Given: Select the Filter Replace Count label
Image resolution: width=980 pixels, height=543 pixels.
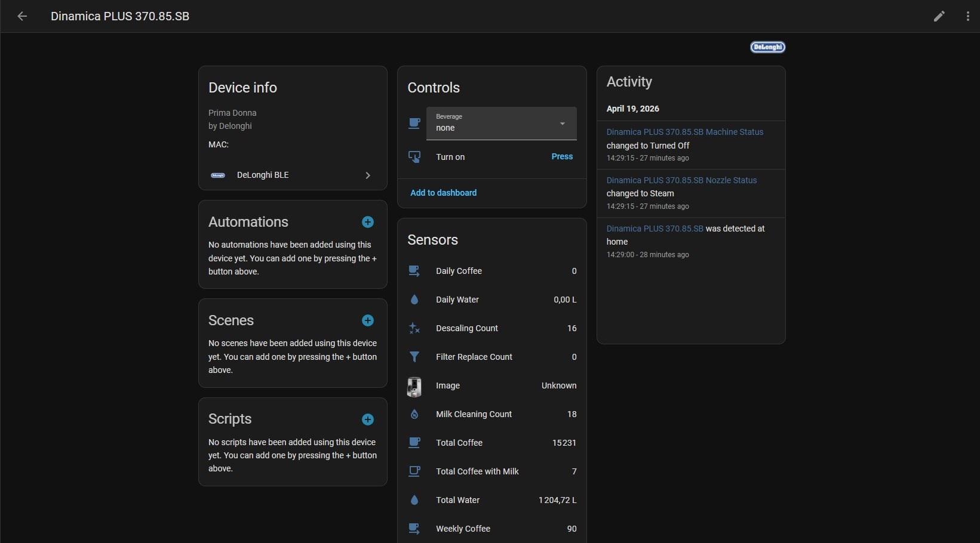Looking at the screenshot, I should 474,357.
